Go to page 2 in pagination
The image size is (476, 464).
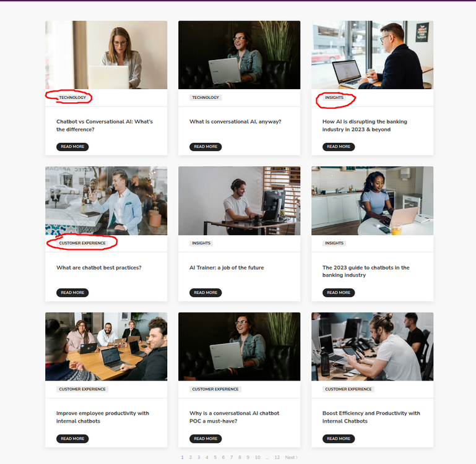(191, 457)
